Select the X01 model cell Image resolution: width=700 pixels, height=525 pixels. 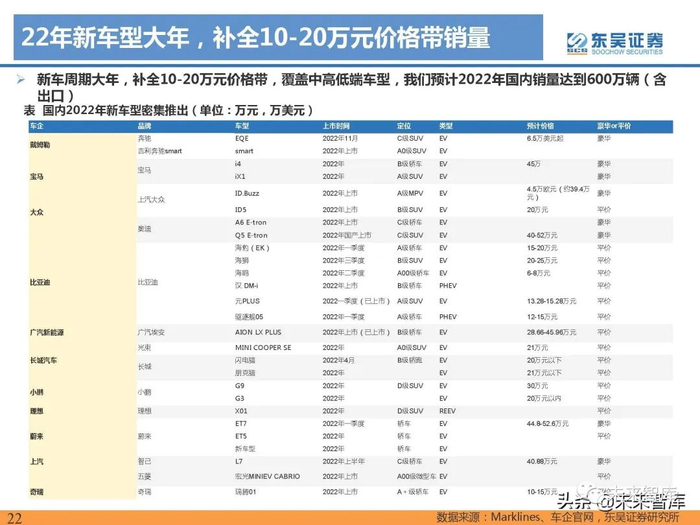coord(241,411)
